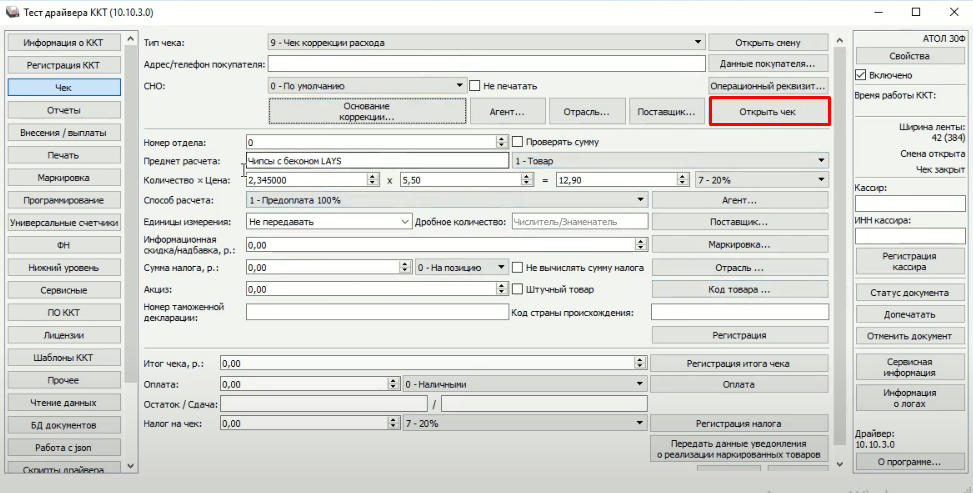Switch to Маркировка sidebar section

[63, 177]
